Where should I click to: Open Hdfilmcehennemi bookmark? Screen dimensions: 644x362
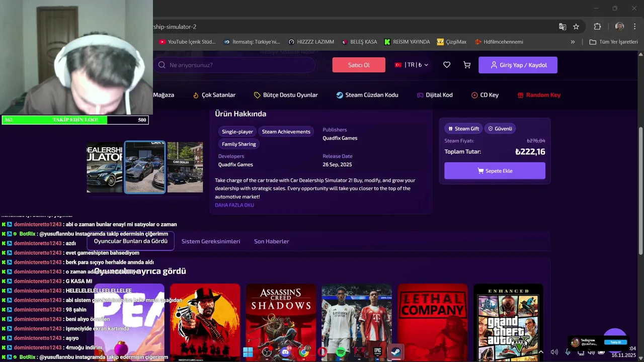coord(499,42)
